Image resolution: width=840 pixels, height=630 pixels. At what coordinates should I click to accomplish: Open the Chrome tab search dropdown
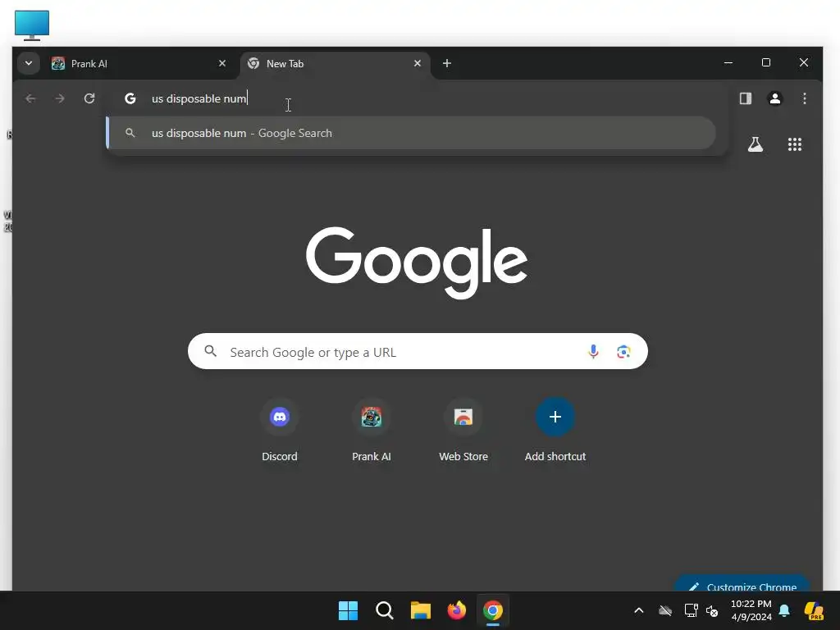(29, 63)
